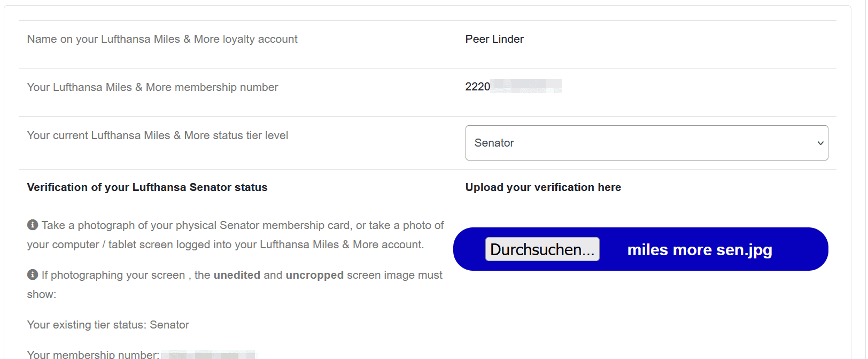Click blurred number after "Your membership number:"

tap(208, 355)
